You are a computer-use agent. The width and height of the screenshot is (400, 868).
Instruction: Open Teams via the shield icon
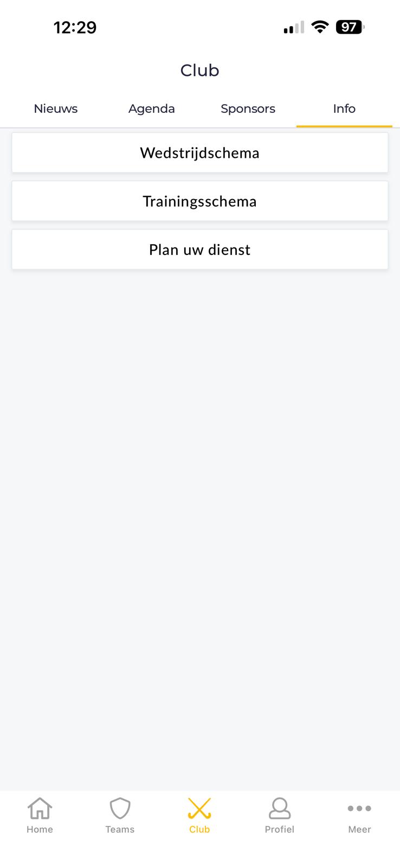(x=120, y=808)
